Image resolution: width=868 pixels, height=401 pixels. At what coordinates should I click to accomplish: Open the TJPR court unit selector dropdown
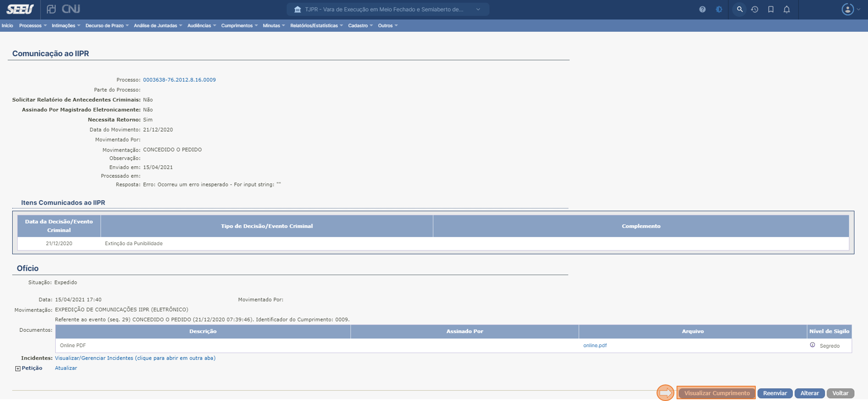[x=388, y=9]
